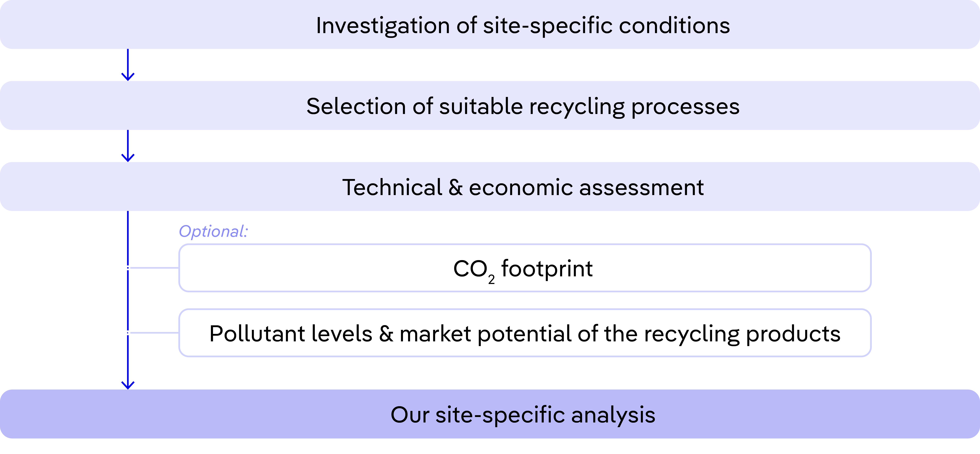Click the 'CO2 footprint' optional box

coord(525,268)
